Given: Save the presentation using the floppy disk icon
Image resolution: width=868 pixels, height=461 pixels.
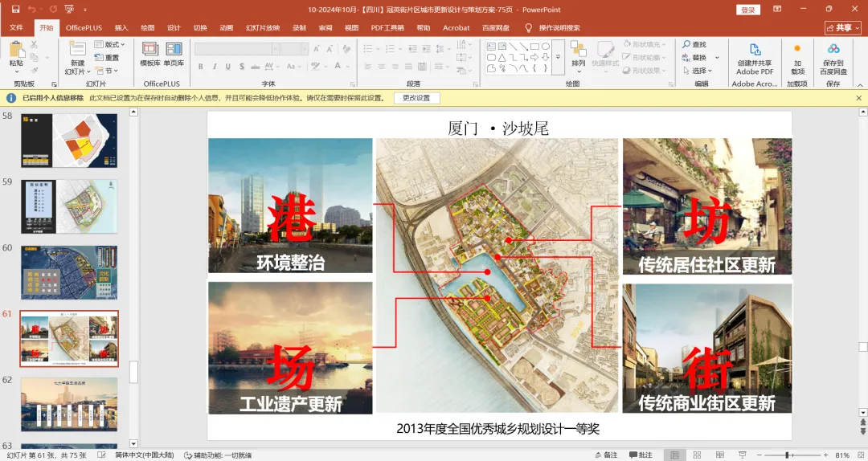Looking at the screenshot, I should pos(15,10).
